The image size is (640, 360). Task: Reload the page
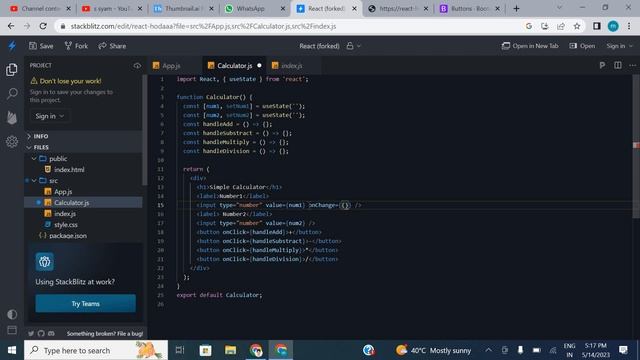tap(43, 26)
